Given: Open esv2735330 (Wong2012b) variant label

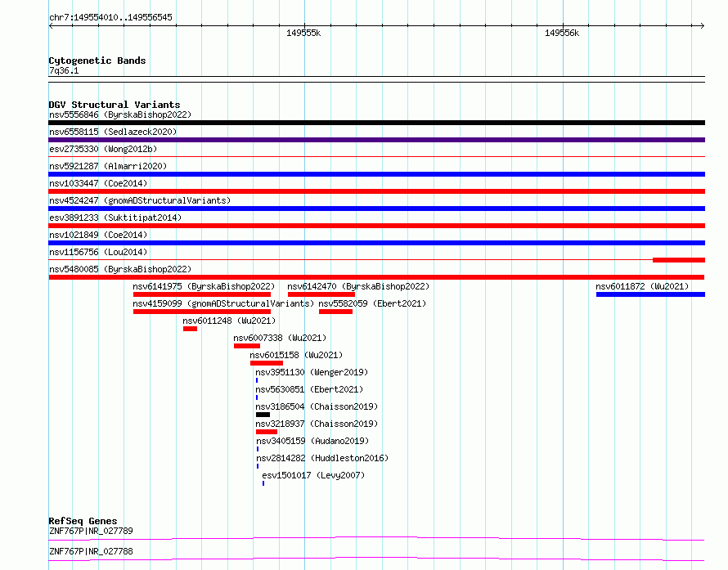Looking at the screenshot, I should [103, 149].
